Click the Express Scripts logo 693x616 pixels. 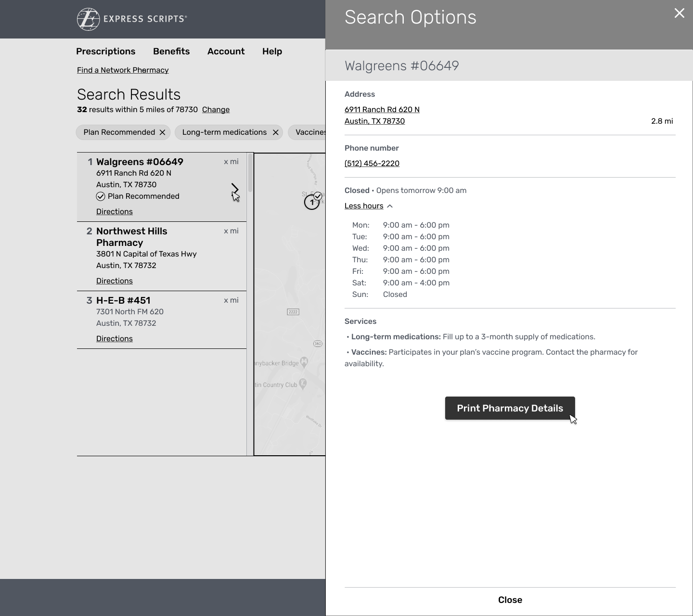(132, 19)
